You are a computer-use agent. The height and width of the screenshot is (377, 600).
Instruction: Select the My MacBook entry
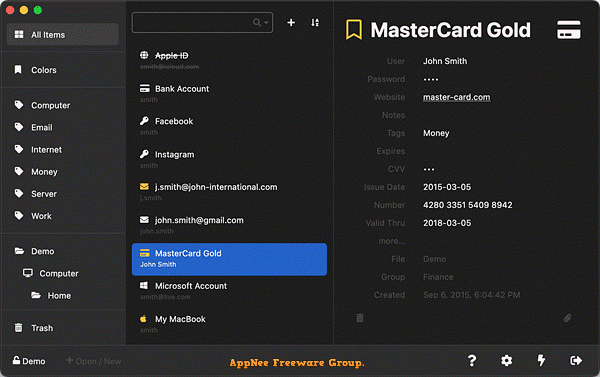(229, 324)
